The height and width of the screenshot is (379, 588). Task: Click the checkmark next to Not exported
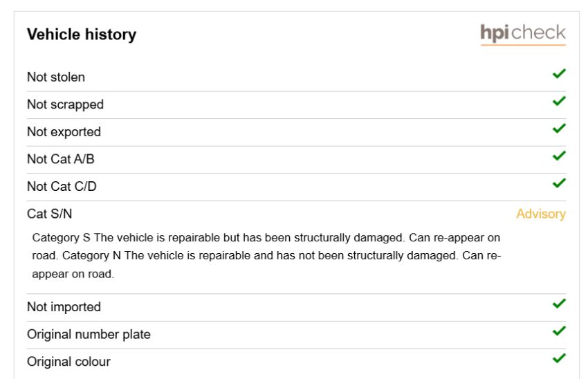point(559,129)
